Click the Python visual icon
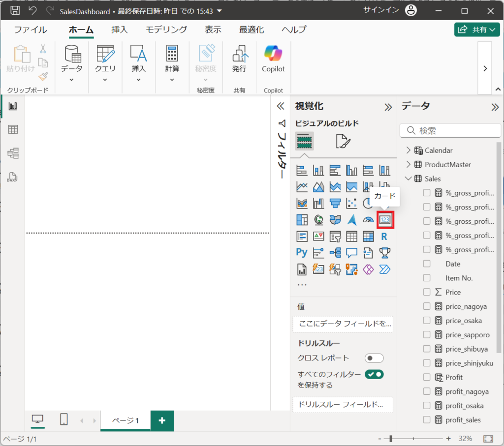 302,253
